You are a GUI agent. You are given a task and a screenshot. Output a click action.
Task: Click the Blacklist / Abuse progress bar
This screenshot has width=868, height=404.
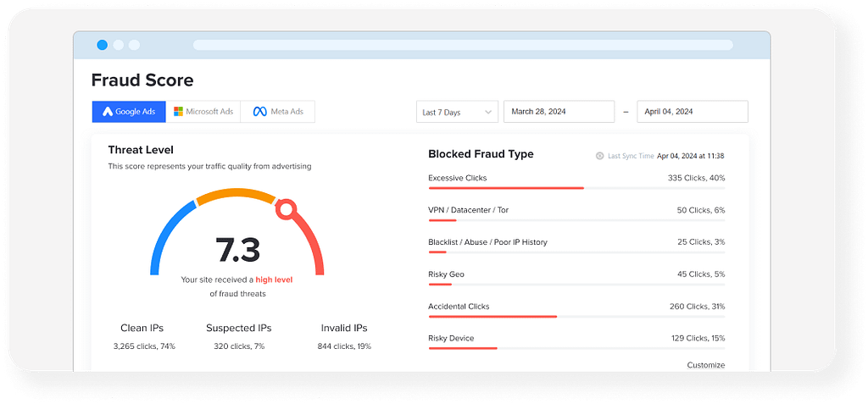(x=576, y=252)
